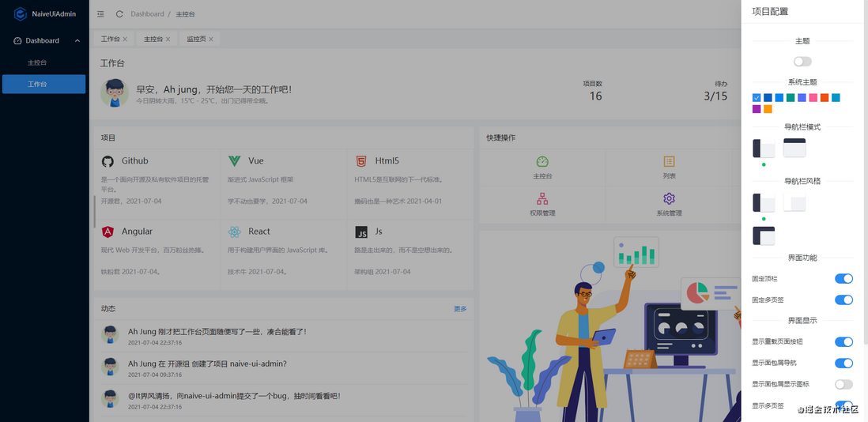868x422 pixels.
Task: Reload the page using the refresh icon
Action: click(119, 13)
